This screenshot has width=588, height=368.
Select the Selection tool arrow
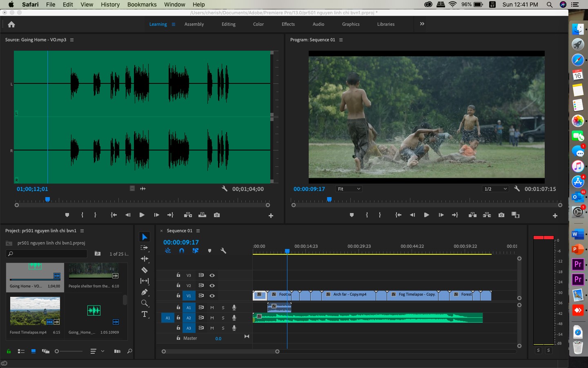point(145,237)
